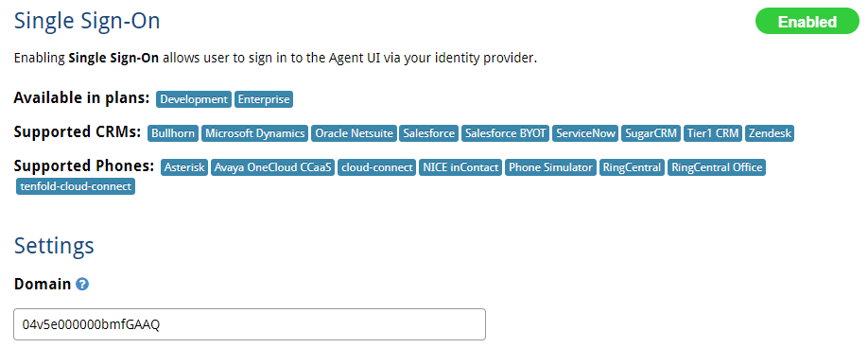
Task: Click the Microsoft Dynamics CRM tag
Action: [254, 133]
